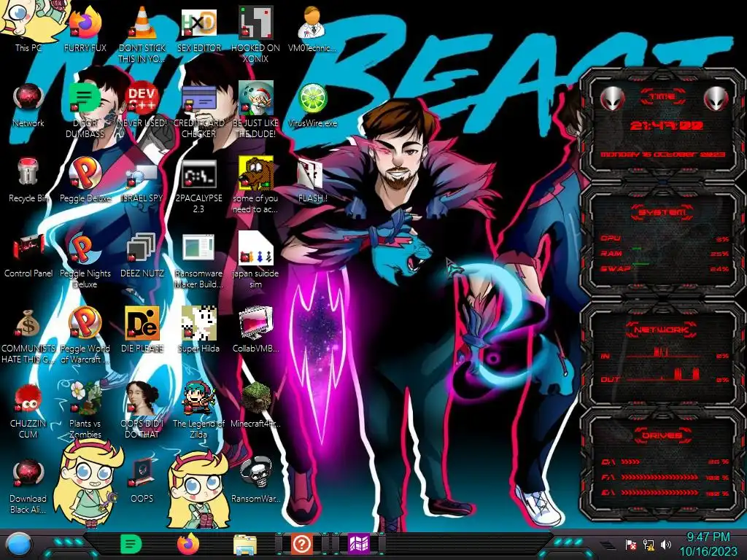Click the NETWORK header in the gadget
The image size is (747, 560).
(x=662, y=329)
